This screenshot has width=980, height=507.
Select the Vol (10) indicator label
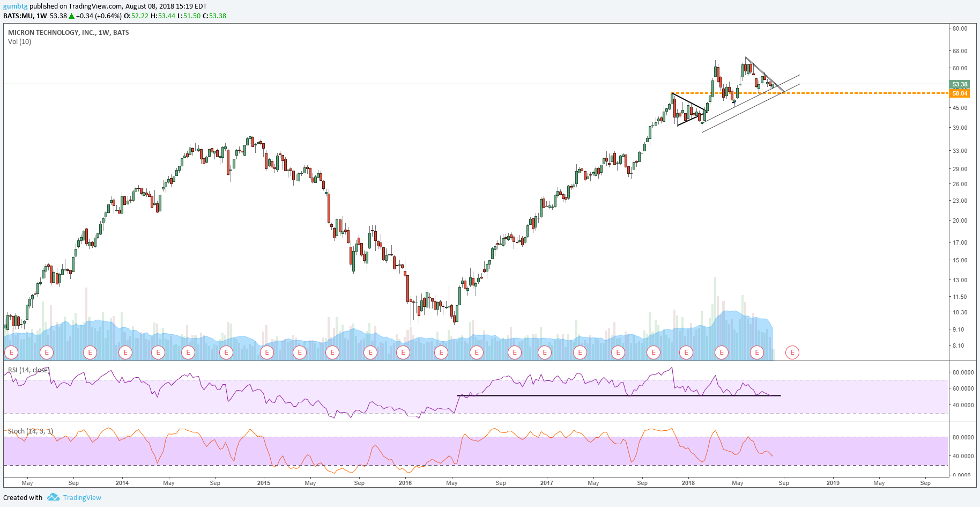pos(20,42)
